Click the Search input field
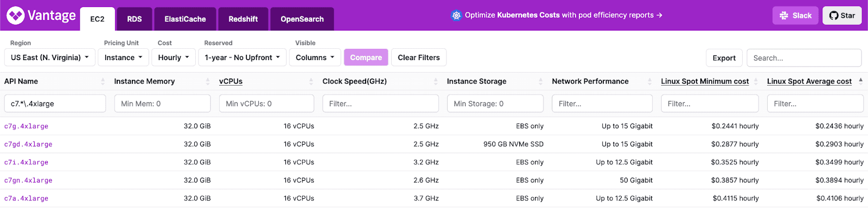The width and height of the screenshot is (868, 208). (804, 58)
